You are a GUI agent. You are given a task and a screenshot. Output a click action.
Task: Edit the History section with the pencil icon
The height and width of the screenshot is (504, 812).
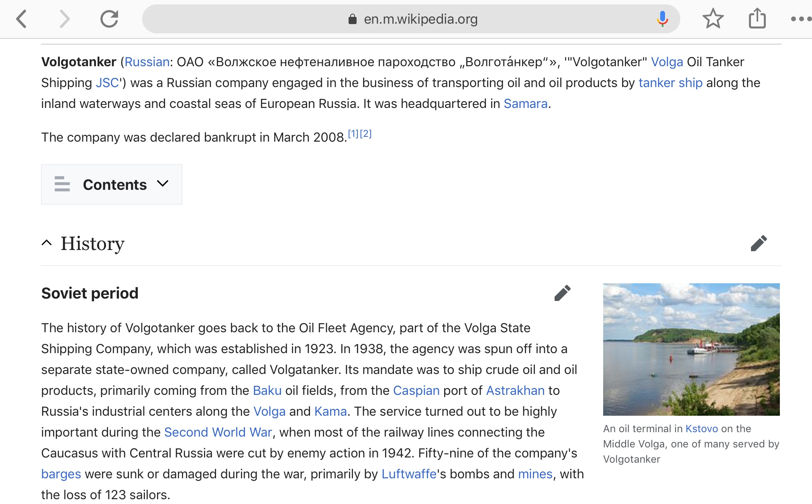[759, 243]
